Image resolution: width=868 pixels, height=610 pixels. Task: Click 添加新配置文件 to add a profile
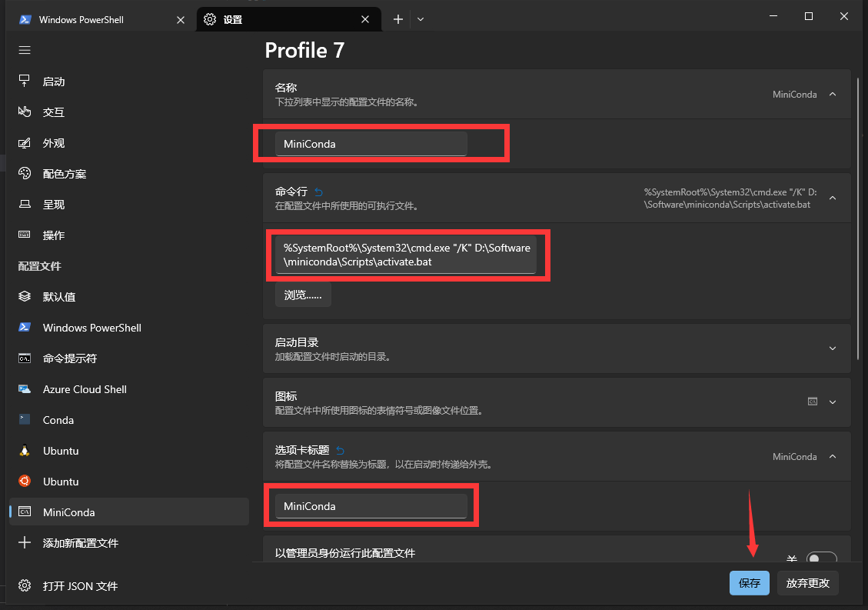coord(129,542)
